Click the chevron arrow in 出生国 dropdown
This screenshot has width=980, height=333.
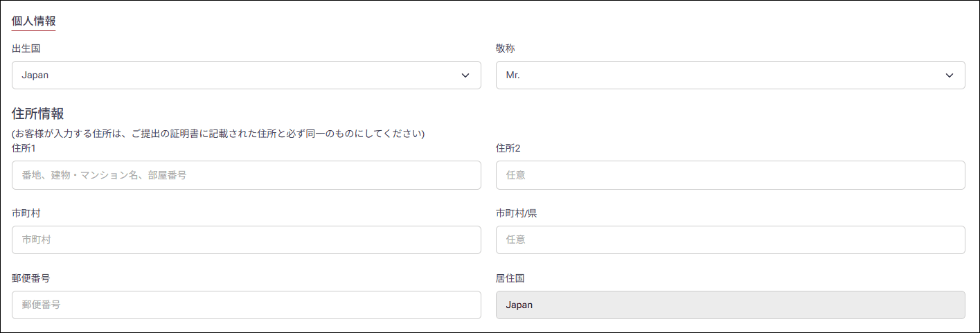465,75
